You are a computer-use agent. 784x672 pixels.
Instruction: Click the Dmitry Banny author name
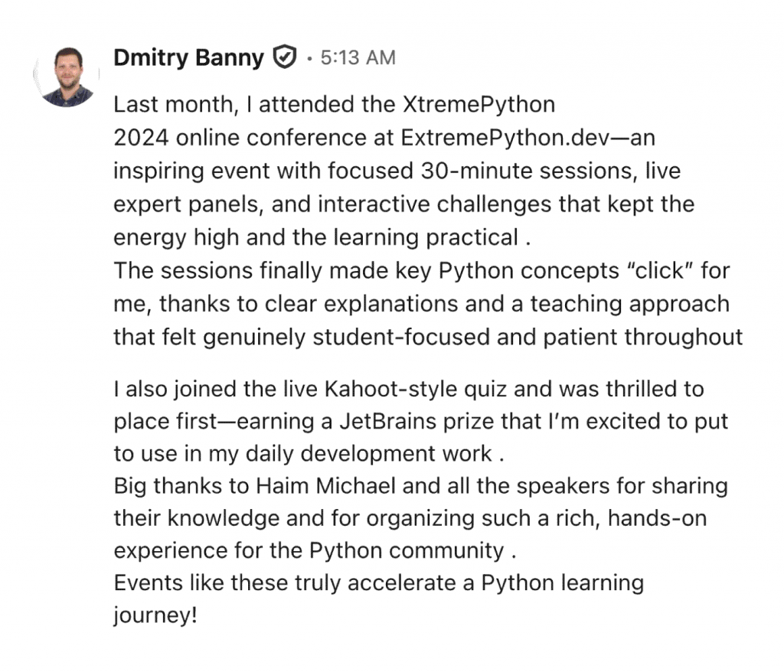188,57
